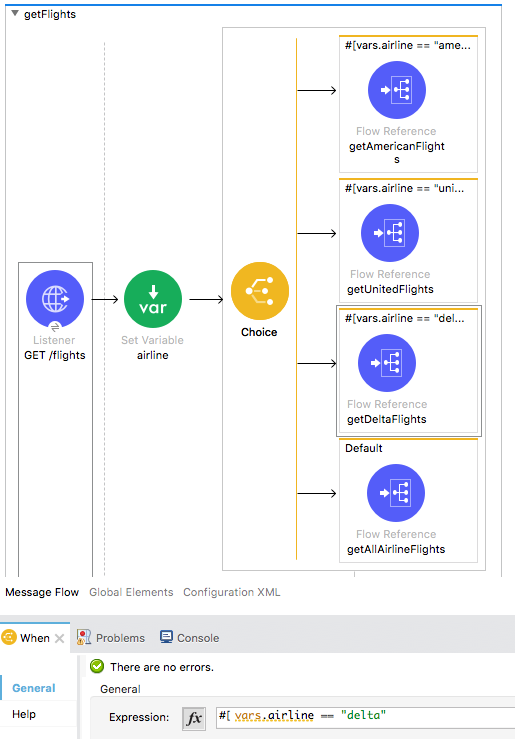Select the vars.airline == "ame..." route condition

[x=408, y=46]
